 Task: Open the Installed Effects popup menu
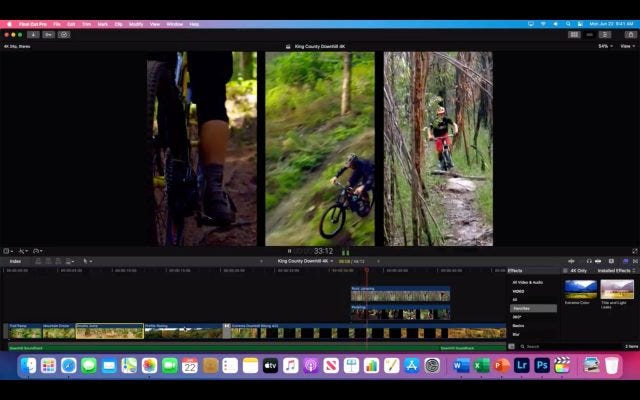(616, 271)
